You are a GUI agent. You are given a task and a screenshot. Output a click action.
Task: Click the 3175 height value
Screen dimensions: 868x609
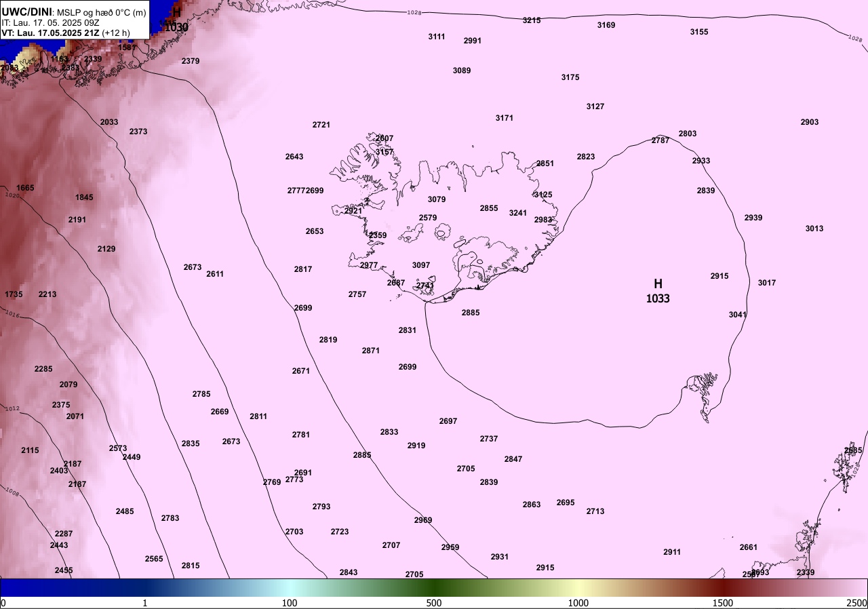(570, 77)
